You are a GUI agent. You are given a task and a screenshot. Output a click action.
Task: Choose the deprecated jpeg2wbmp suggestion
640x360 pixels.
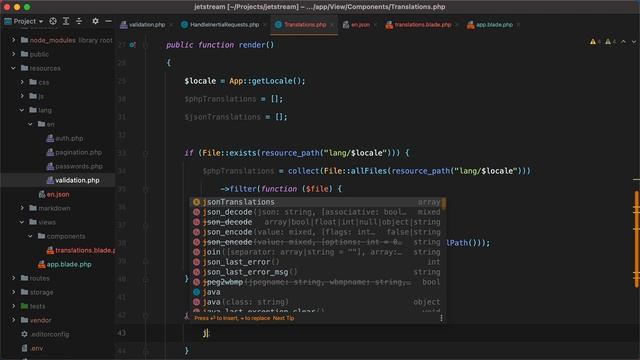point(317,282)
